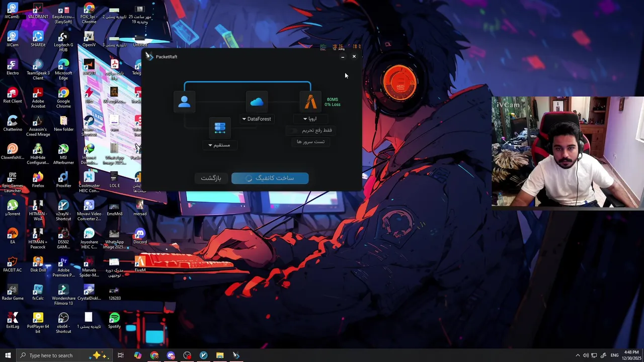Click the server stack node icon in PacketRaft
The image size is (644, 362).
[220, 128]
